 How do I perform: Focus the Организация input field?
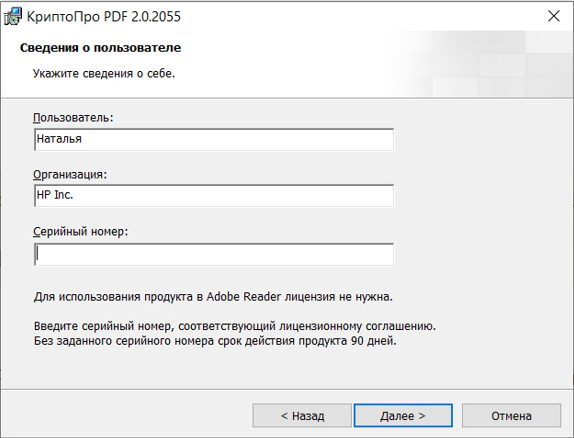(x=214, y=196)
